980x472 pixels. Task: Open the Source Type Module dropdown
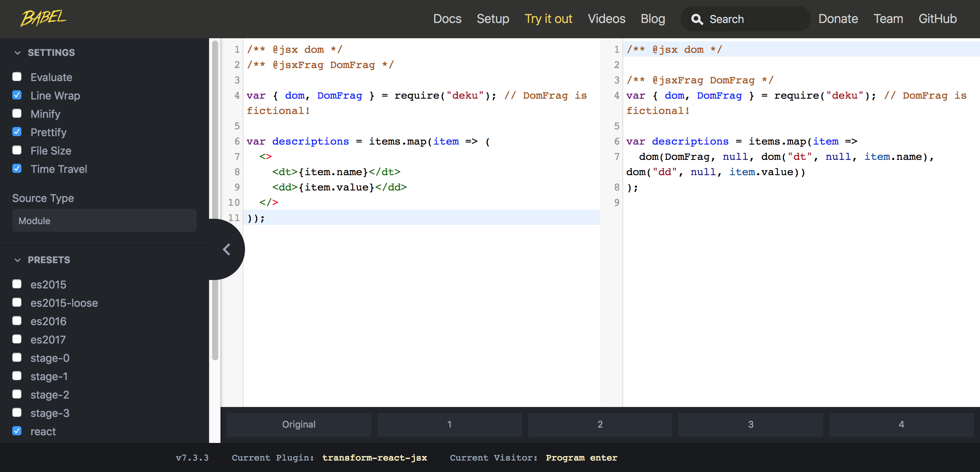[x=104, y=220]
